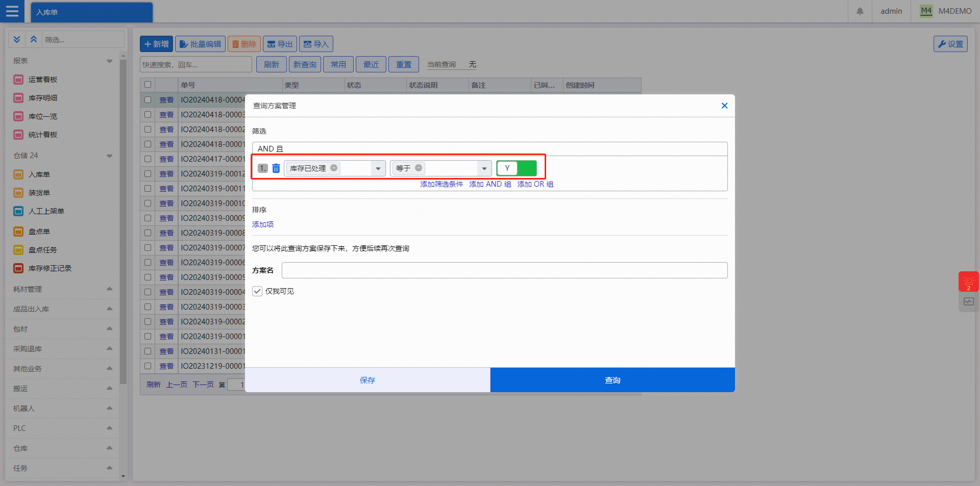
Task: Open 库位一览 report icon
Action: (18, 116)
